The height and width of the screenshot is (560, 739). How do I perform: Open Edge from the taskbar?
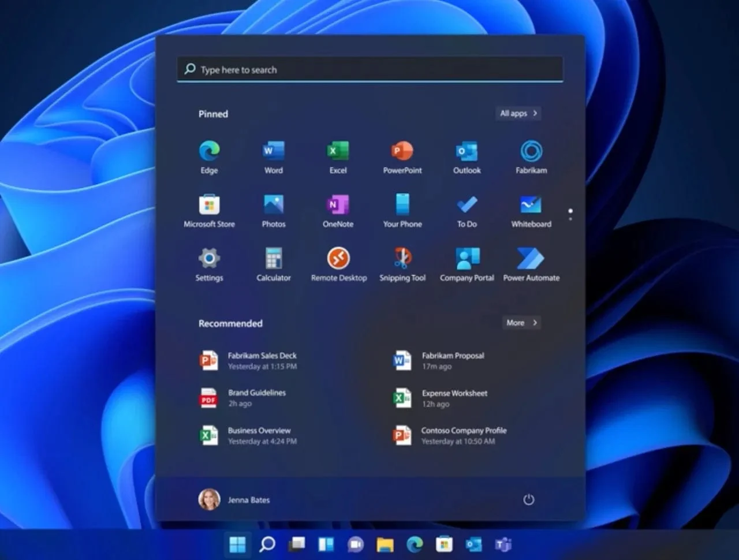click(x=415, y=544)
